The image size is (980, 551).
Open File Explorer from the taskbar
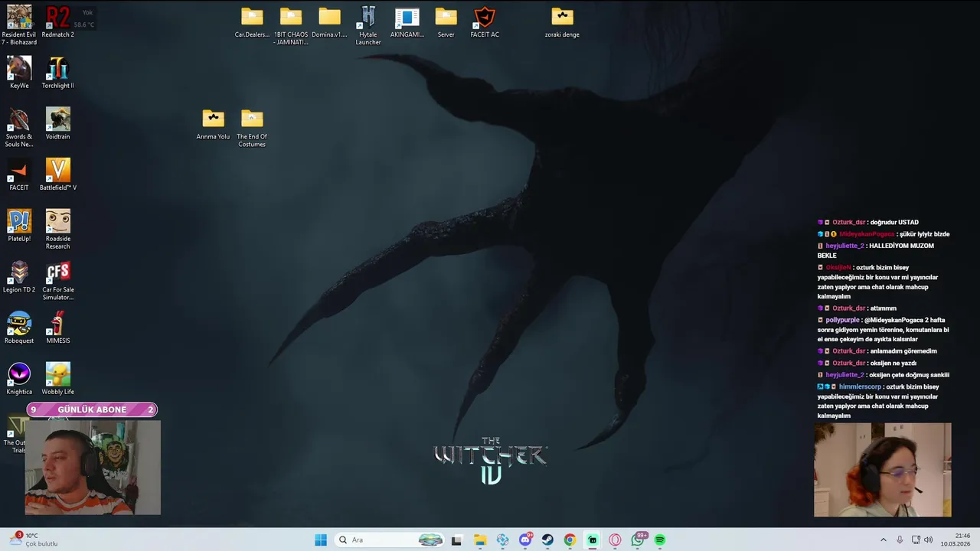[480, 540]
